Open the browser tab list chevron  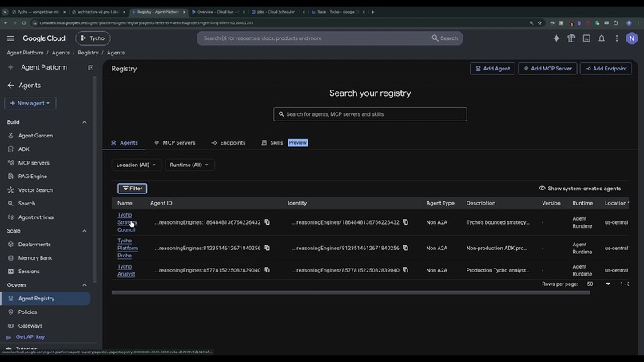(5, 12)
